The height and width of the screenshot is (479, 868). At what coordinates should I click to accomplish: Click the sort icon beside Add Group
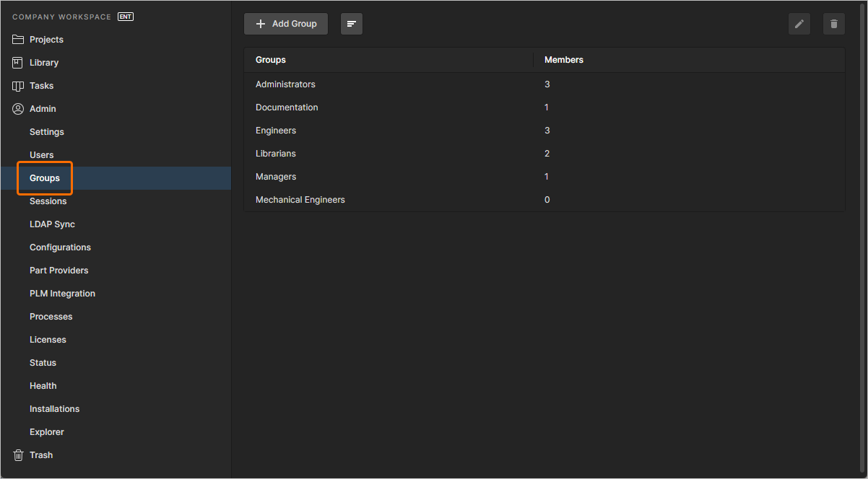[x=352, y=23]
